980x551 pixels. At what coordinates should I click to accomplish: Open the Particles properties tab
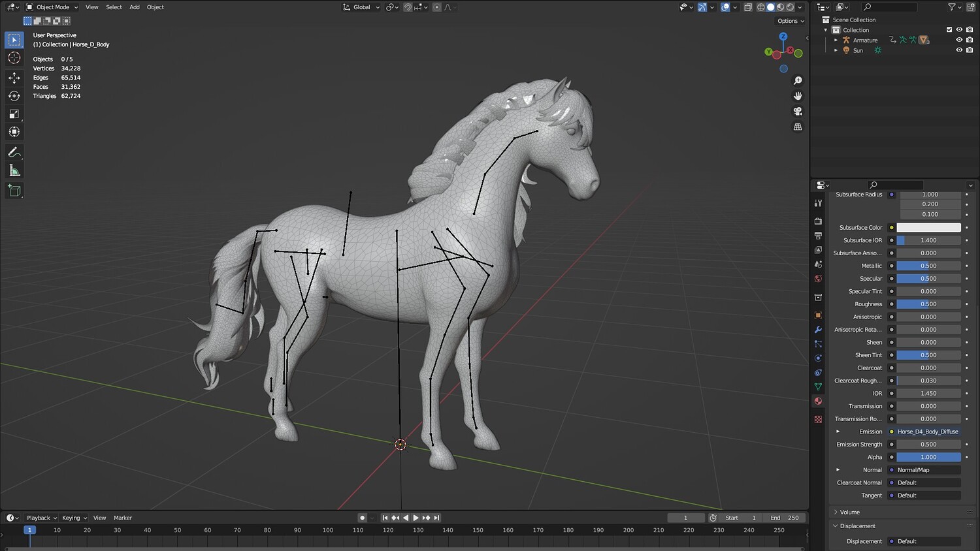point(818,344)
